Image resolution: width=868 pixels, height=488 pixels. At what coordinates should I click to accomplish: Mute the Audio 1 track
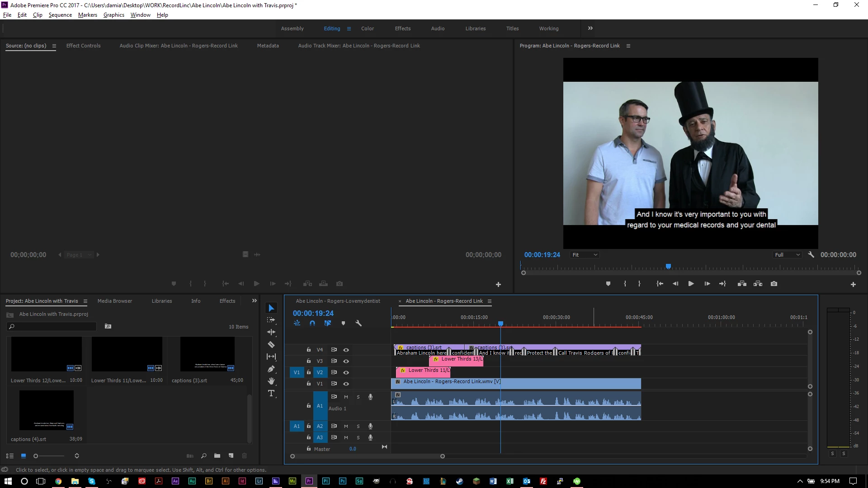click(346, 397)
